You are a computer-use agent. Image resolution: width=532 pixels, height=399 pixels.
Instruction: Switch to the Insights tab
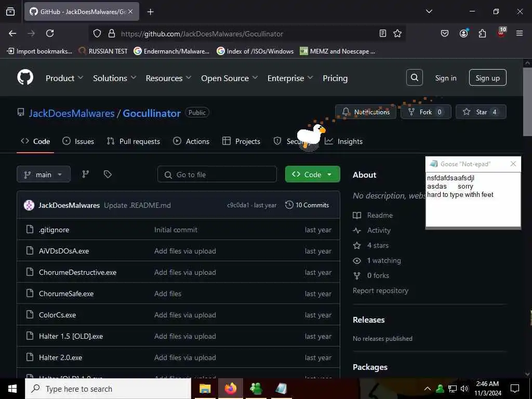(344, 141)
